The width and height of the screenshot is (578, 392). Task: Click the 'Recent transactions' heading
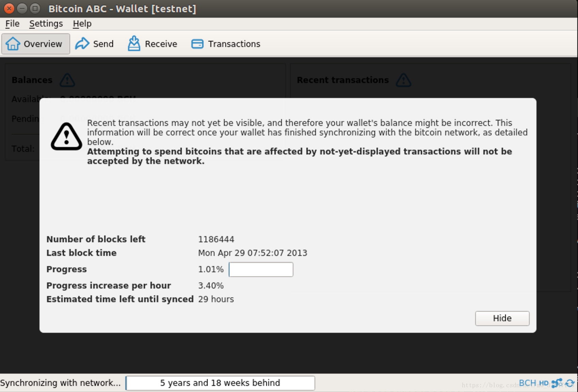[343, 80]
